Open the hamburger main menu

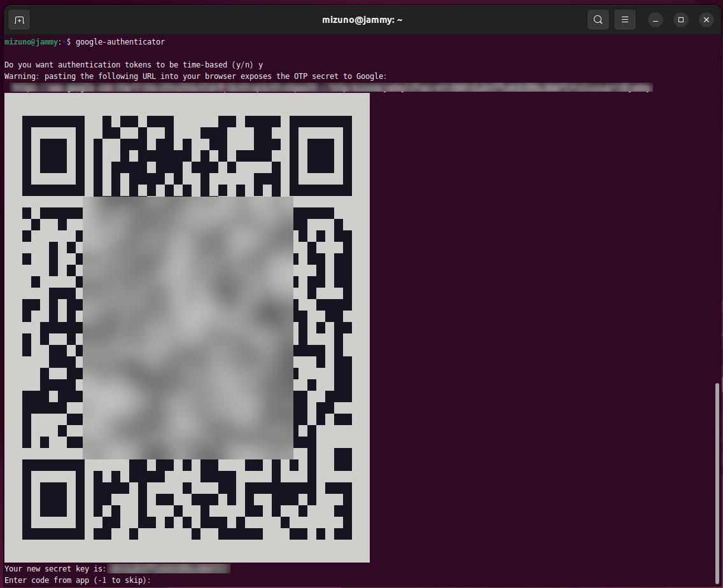[x=625, y=20]
